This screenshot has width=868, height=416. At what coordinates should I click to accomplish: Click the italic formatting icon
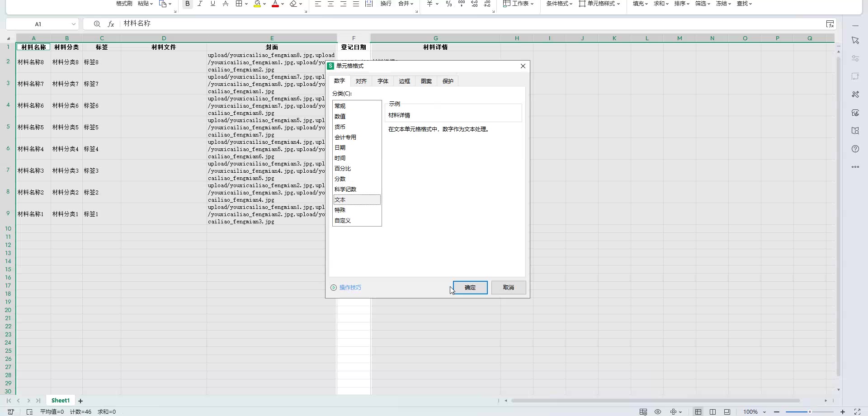tap(200, 4)
